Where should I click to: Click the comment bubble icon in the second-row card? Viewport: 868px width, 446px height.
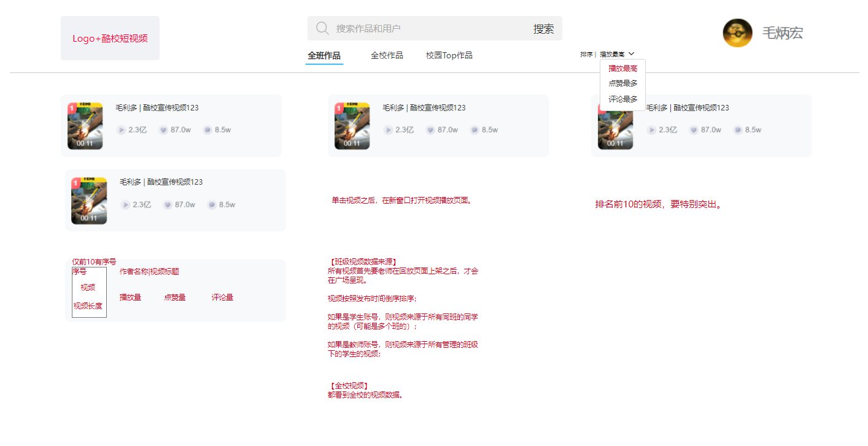pos(212,205)
